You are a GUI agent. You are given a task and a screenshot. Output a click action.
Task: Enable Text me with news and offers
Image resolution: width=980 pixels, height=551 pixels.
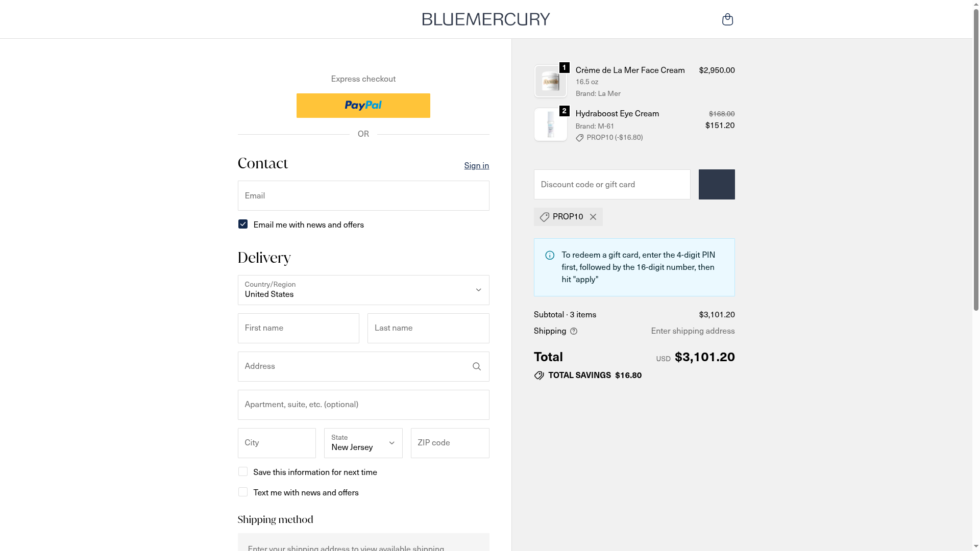(243, 492)
